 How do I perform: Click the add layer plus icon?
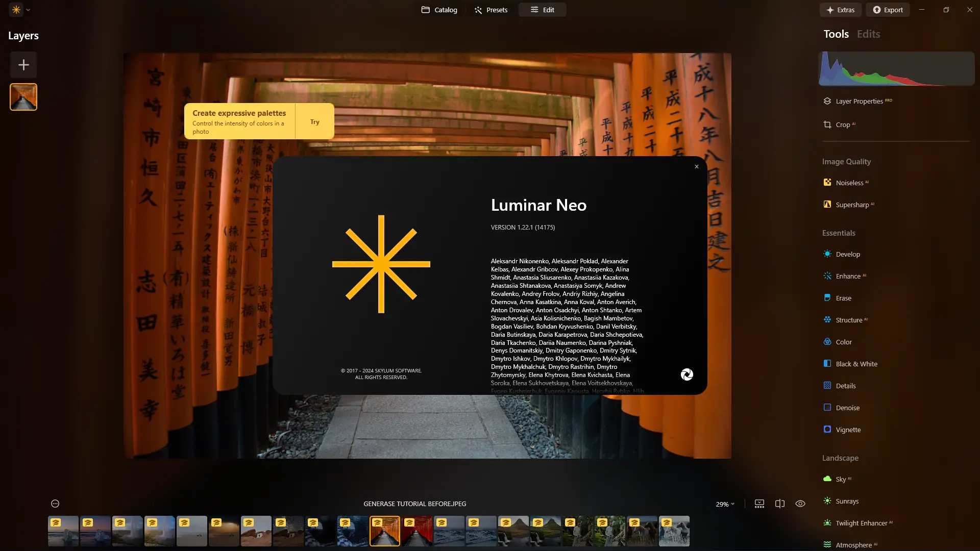[x=23, y=65]
